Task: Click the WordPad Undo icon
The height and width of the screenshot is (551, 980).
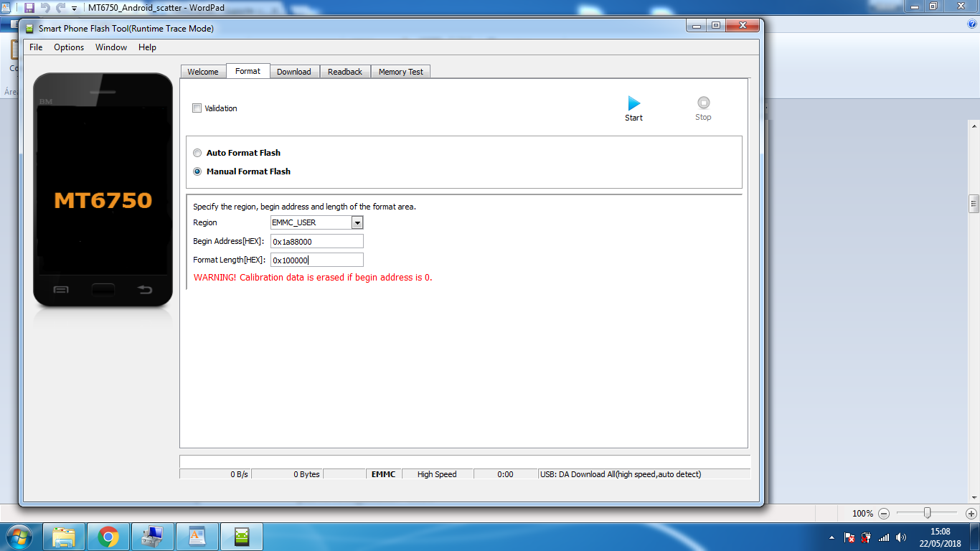Action: point(45,7)
